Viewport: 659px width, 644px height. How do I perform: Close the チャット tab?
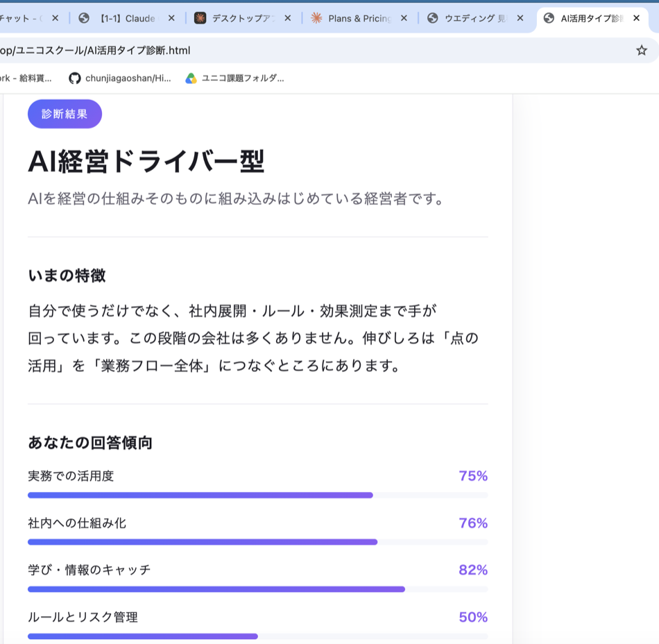55,18
